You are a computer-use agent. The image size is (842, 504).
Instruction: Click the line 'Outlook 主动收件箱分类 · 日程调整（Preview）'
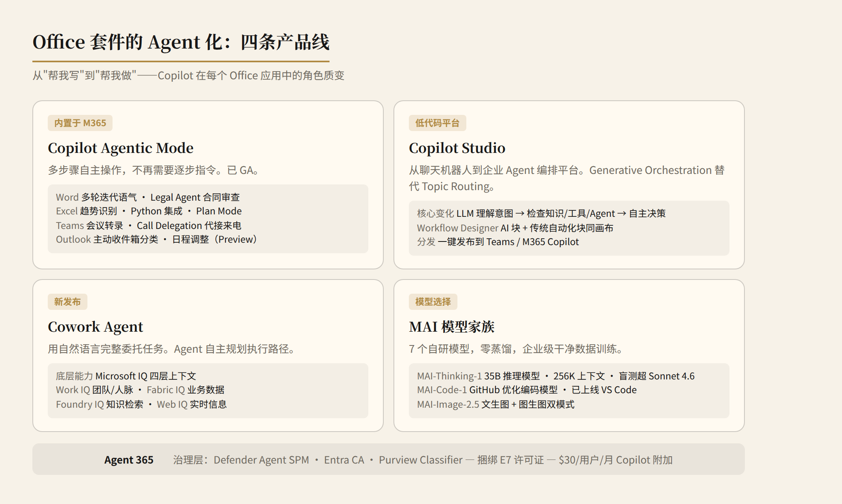coord(156,239)
